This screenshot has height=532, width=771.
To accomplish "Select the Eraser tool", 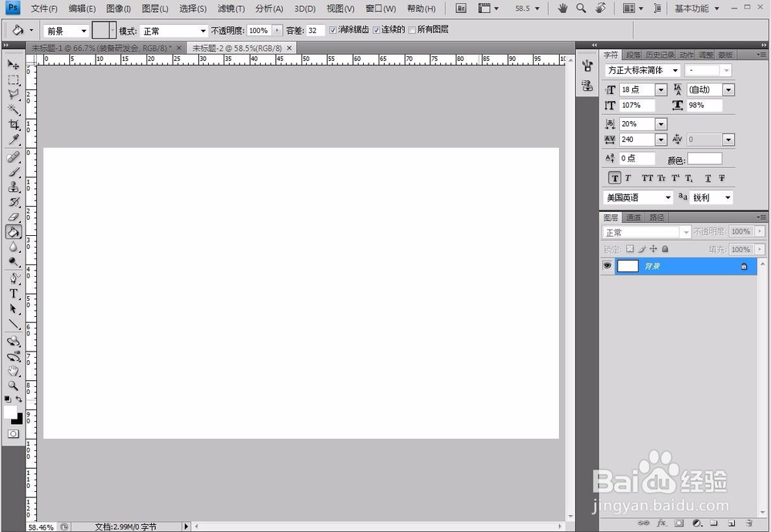I will [x=13, y=217].
